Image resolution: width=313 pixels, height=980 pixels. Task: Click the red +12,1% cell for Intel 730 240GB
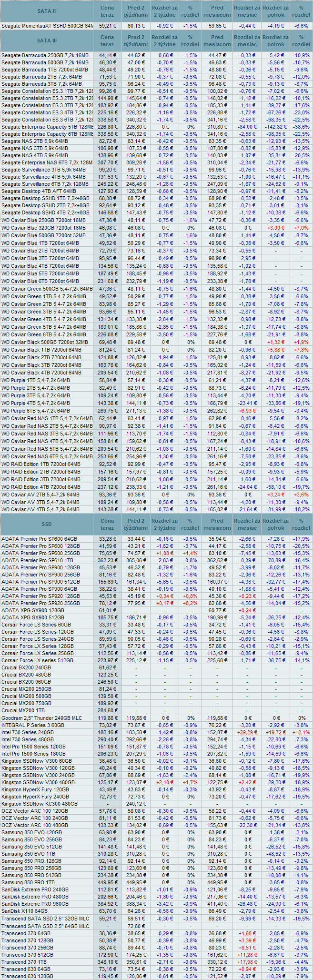tap(301, 732)
